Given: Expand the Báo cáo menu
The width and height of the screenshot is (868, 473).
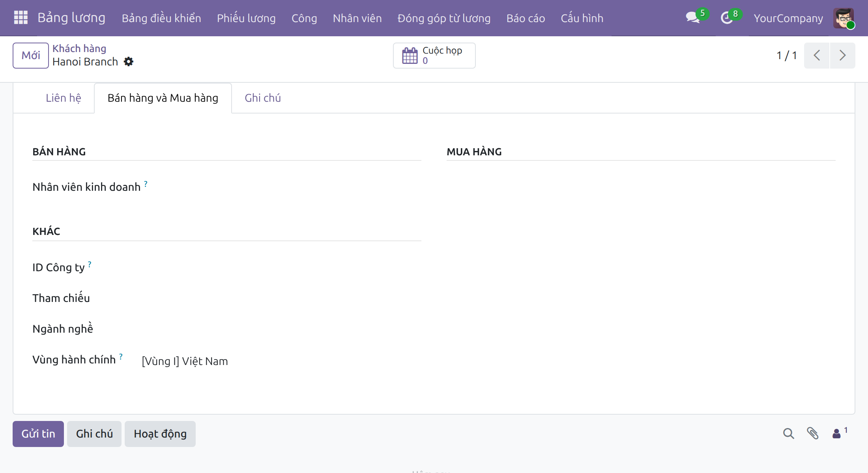Looking at the screenshot, I should coord(526,18).
